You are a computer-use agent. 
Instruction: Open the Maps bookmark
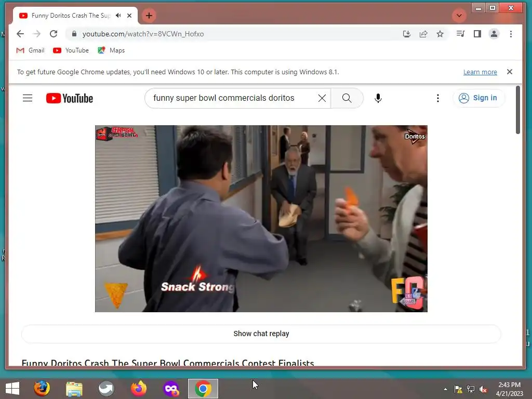click(x=111, y=50)
